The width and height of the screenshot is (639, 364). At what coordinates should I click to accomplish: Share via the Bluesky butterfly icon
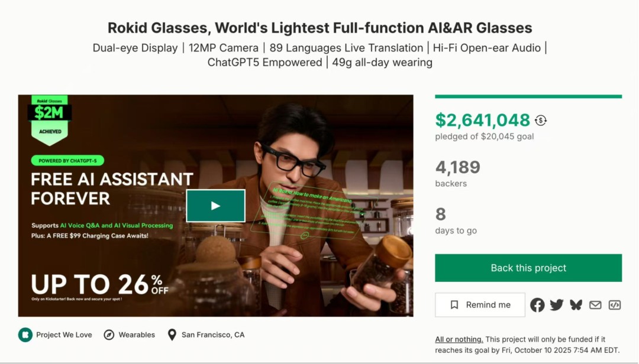tap(576, 305)
